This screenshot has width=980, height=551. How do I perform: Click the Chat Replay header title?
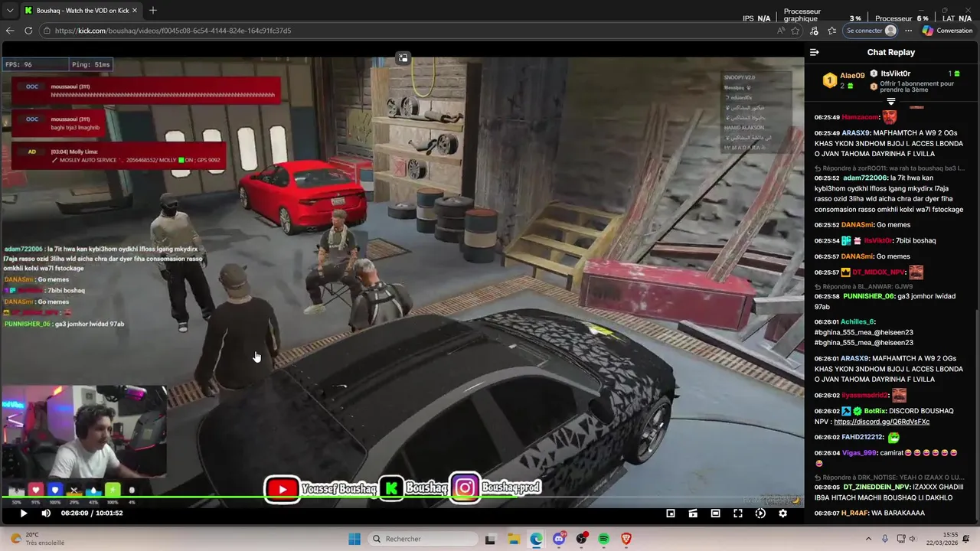(x=890, y=52)
